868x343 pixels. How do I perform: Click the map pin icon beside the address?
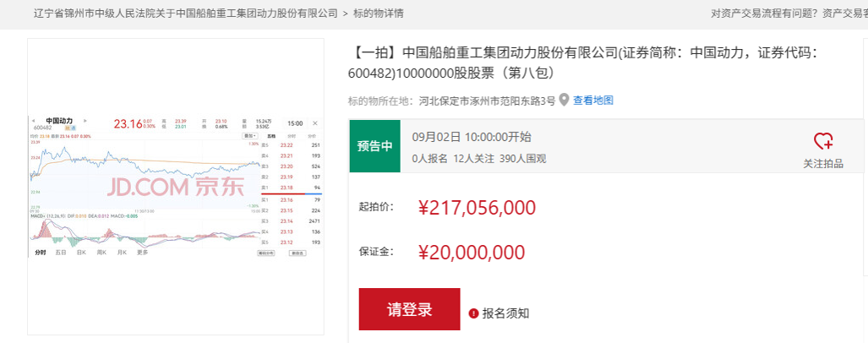[564, 101]
